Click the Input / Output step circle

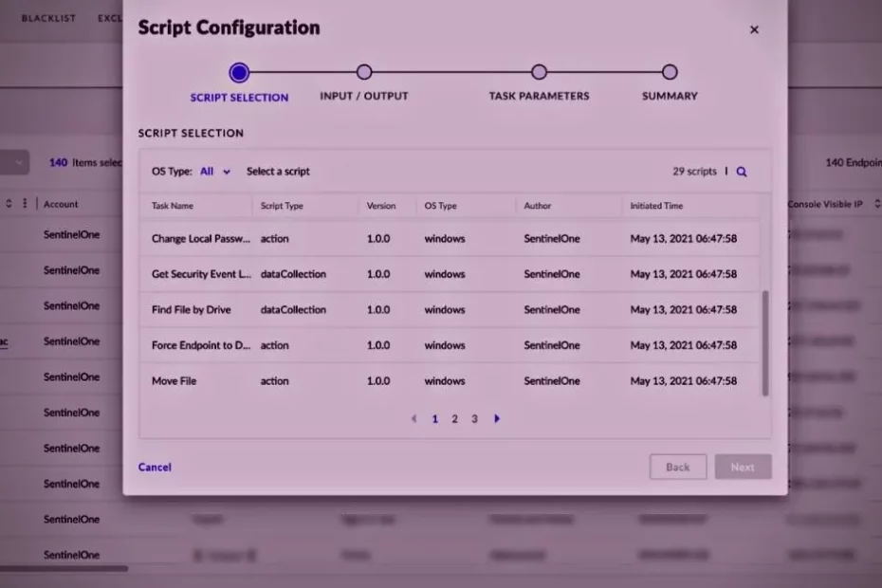point(364,72)
